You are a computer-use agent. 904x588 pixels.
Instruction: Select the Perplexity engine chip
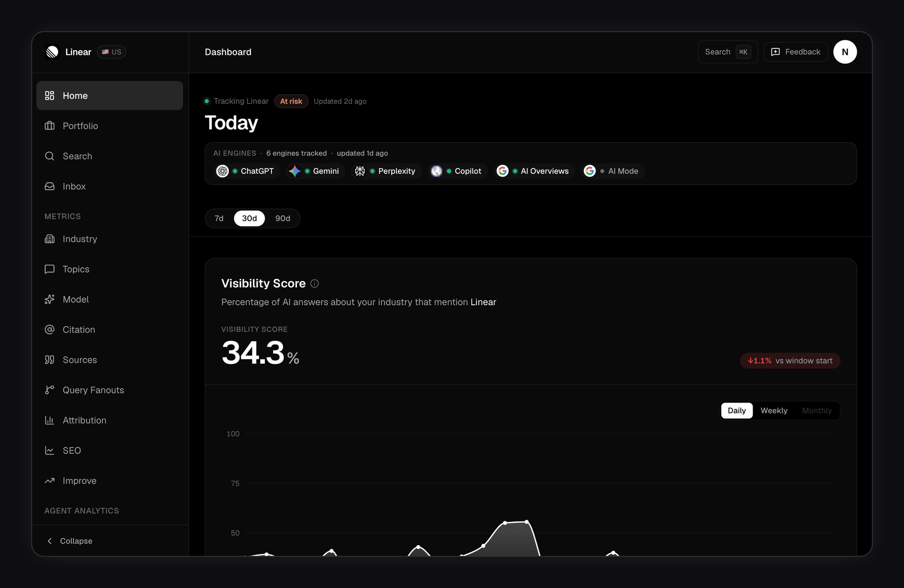pyautogui.click(x=386, y=171)
